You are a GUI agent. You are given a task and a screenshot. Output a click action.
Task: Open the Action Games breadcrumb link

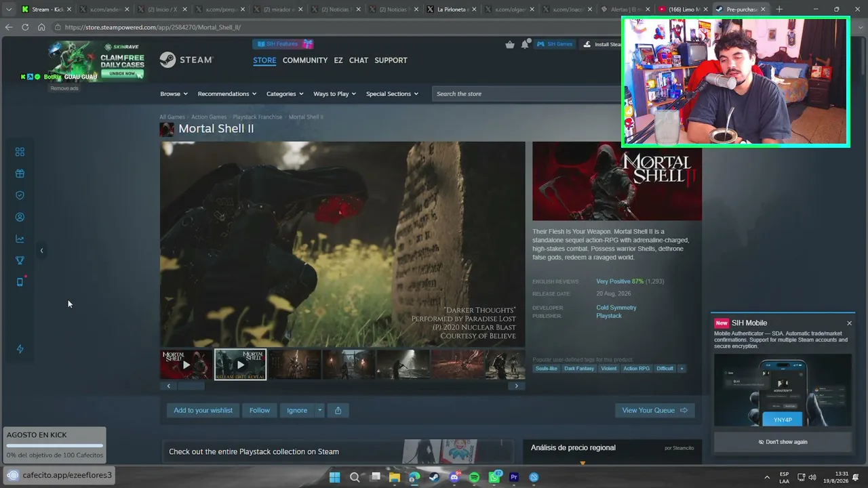pos(209,117)
